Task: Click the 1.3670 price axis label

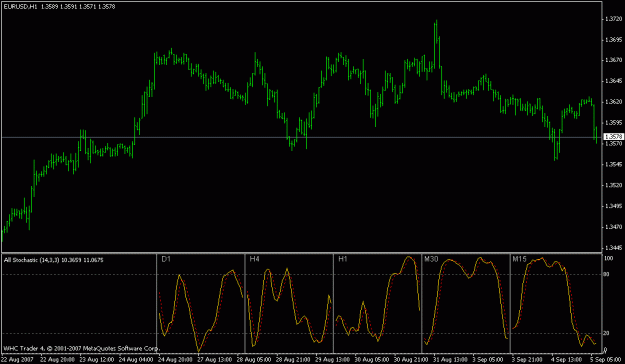Action: pyautogui.click(x=613, y=60)
